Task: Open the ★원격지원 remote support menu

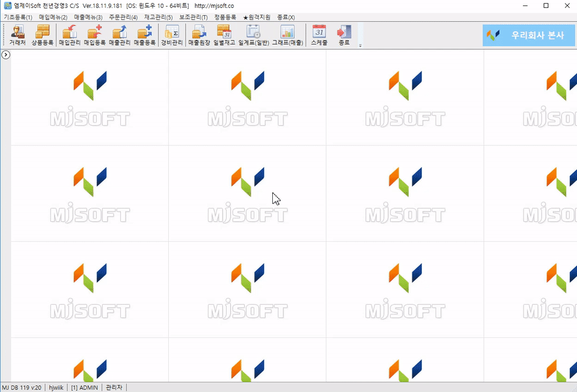Action: (257, 17)
